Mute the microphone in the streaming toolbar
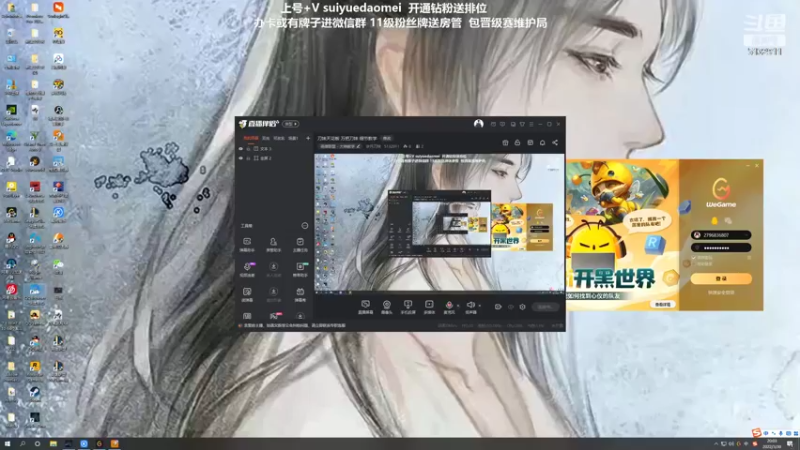This screenshot has height=450, width=800. coord(449,306)
